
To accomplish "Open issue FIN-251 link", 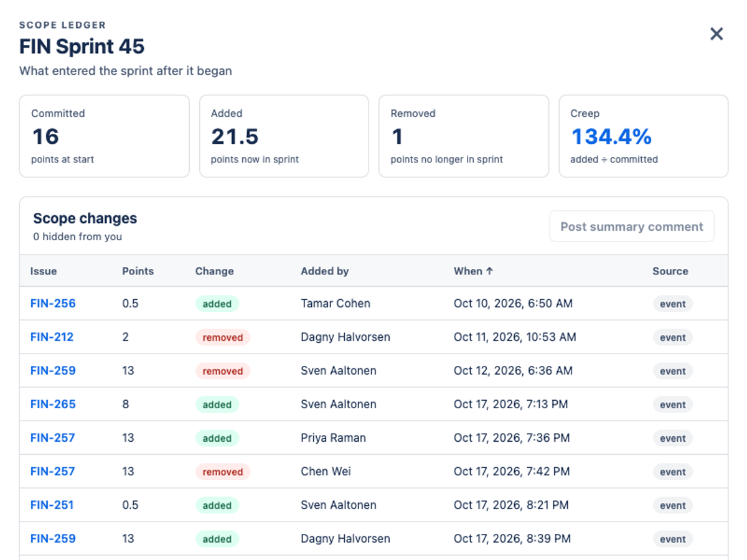I will pyautogui.click(x=52, y=505).
